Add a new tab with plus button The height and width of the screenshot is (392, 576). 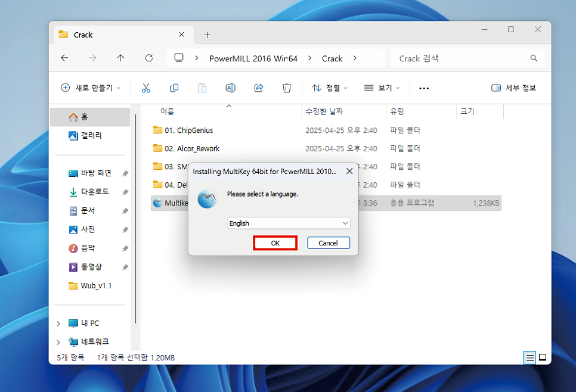click(x=207, y=35)
